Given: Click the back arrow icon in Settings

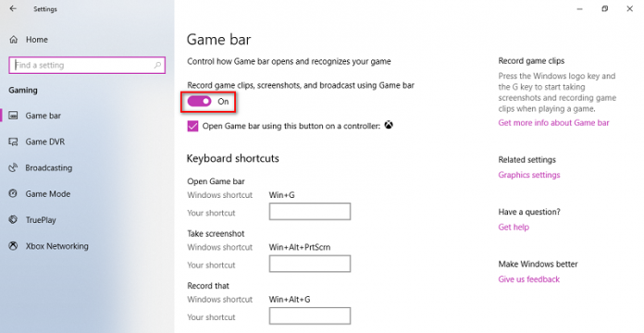Looking at the screenshot, I should [x=13, y=8].
